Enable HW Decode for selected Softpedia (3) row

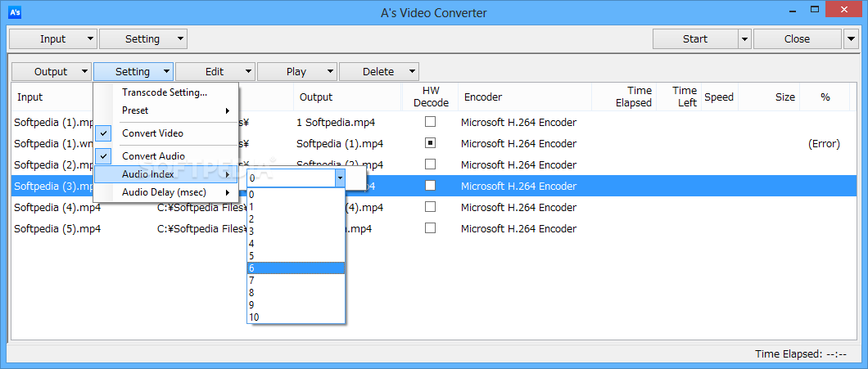click(430, 186)
